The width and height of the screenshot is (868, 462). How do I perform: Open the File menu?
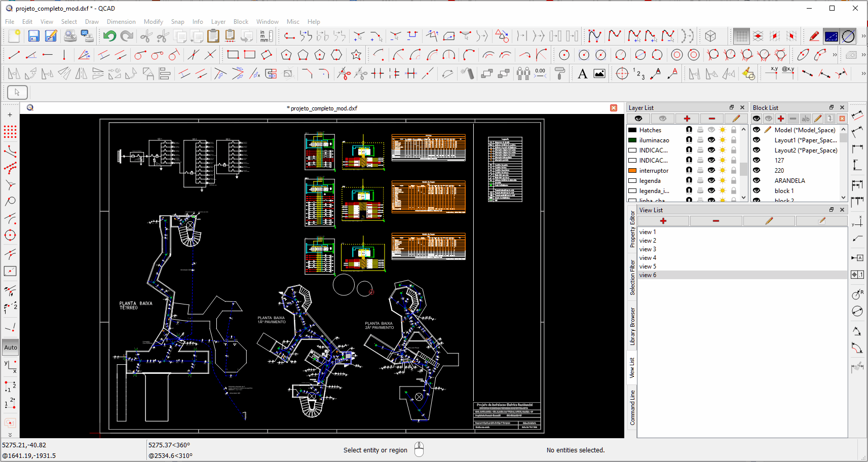[x=10, y=22]
